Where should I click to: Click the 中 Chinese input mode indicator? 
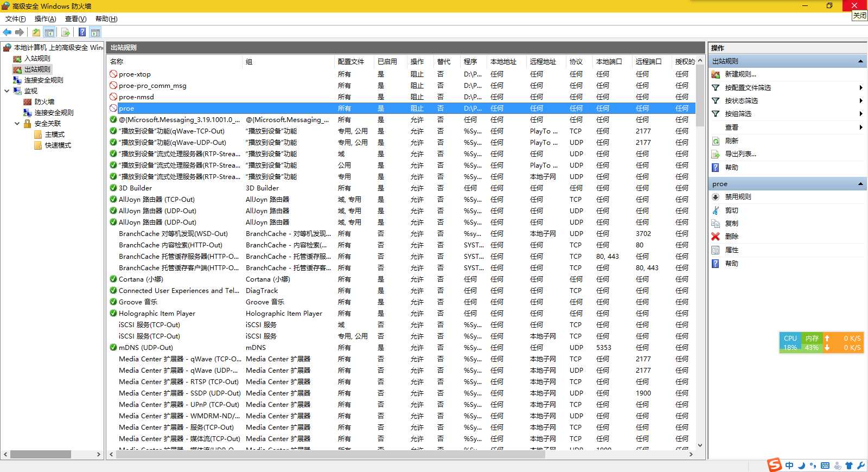tap(789, 465)
